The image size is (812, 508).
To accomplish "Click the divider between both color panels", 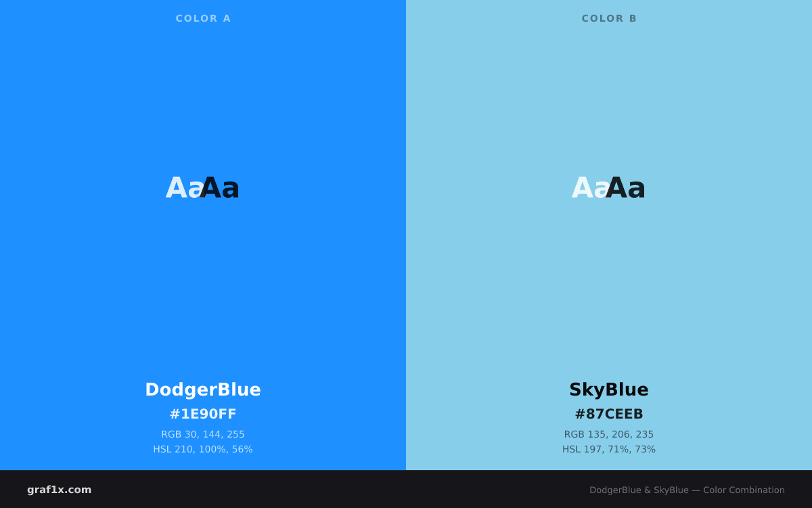I will pos(406,235).
